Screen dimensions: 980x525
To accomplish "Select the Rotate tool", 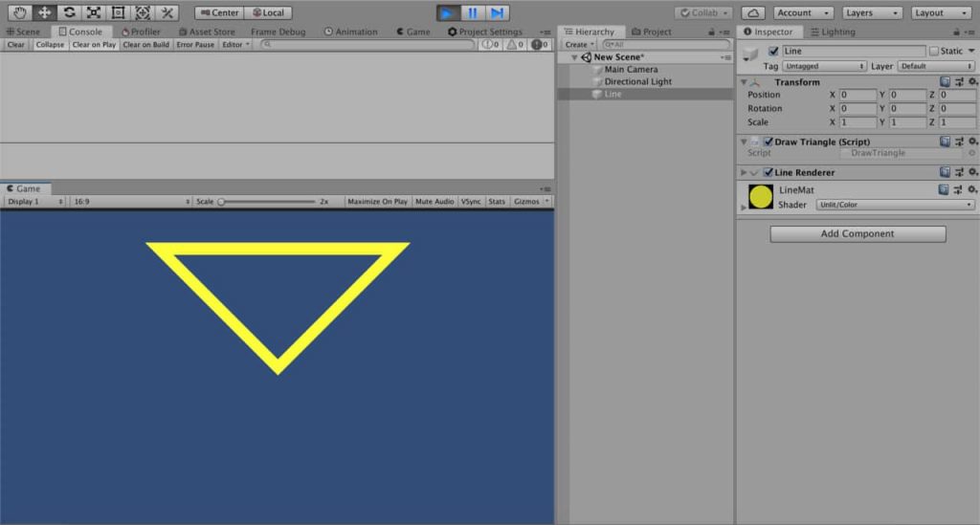I will point(69,12).
